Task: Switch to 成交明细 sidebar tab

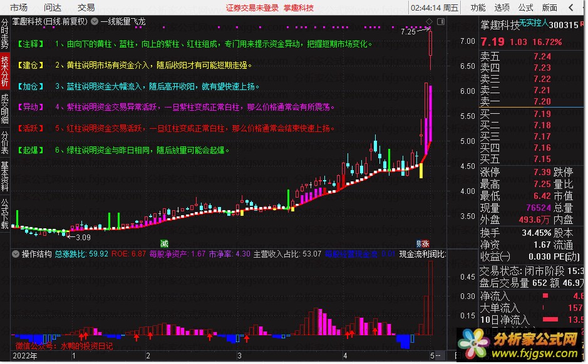Action: 4,109
